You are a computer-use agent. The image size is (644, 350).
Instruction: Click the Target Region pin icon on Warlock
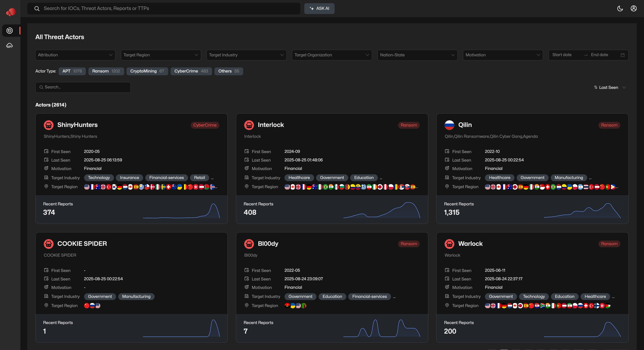[x=447, y=305]
